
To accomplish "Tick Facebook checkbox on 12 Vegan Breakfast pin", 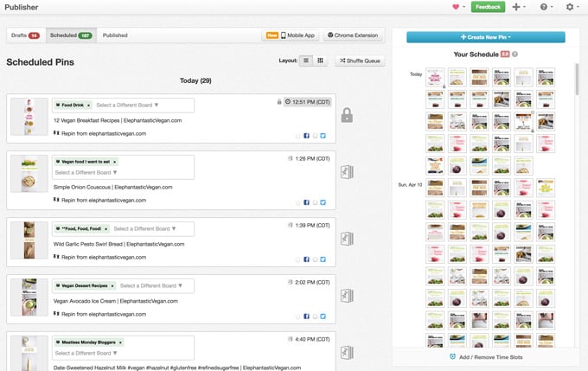I will point(298,136).
